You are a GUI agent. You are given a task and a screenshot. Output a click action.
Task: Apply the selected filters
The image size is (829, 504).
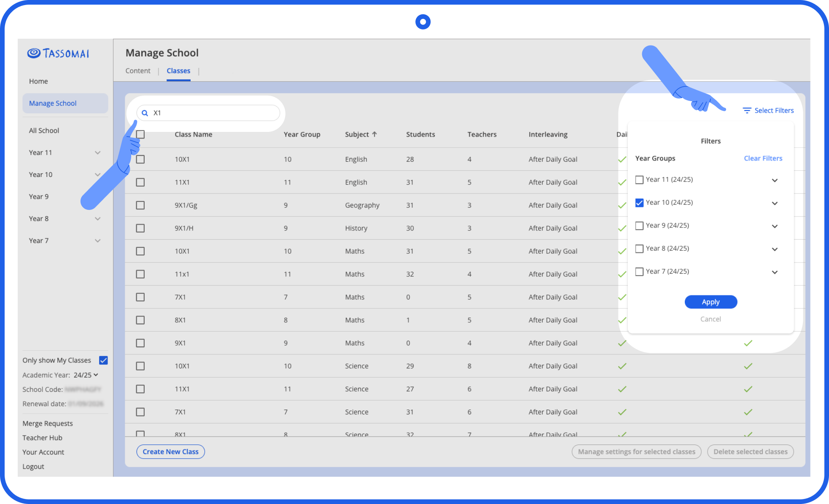coord(711,302)
